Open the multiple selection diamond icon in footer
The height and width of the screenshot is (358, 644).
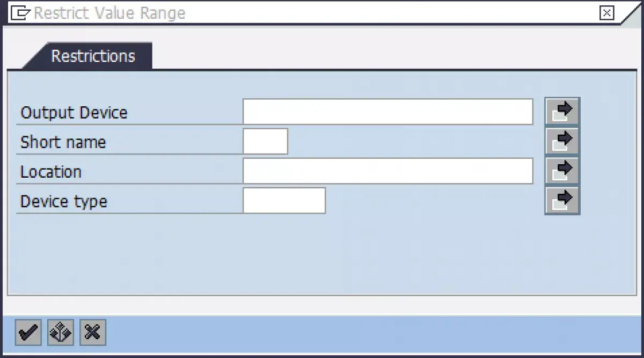pos(61,333)
